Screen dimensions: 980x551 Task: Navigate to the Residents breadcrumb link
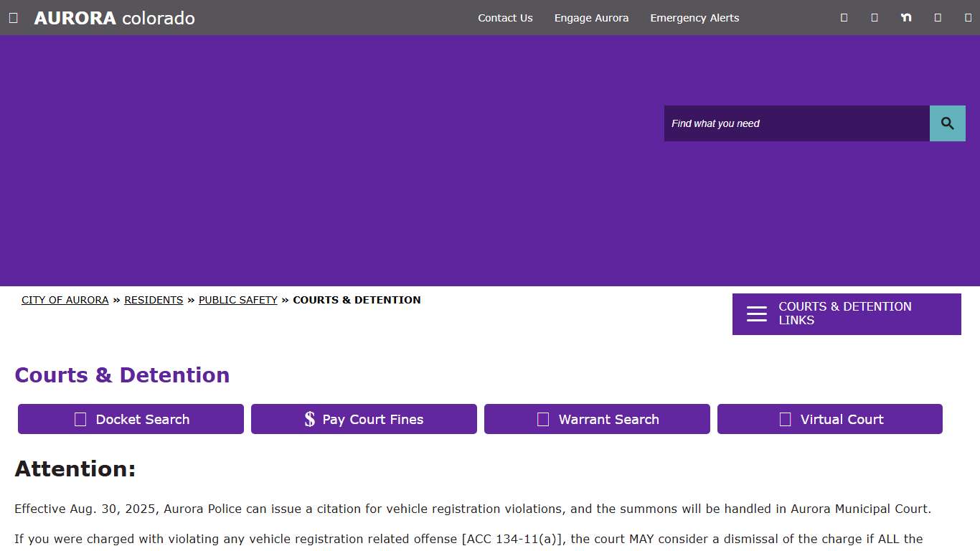(154, 300)
